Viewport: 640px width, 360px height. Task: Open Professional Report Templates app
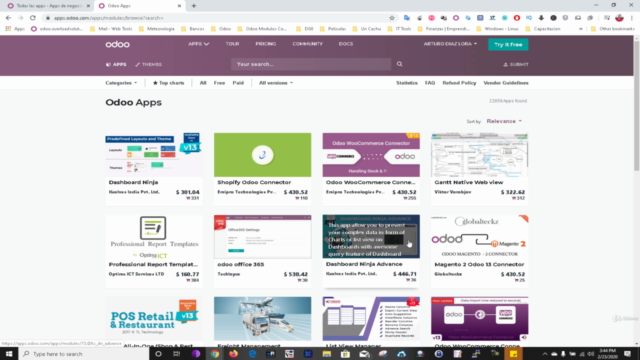(154, 251)
